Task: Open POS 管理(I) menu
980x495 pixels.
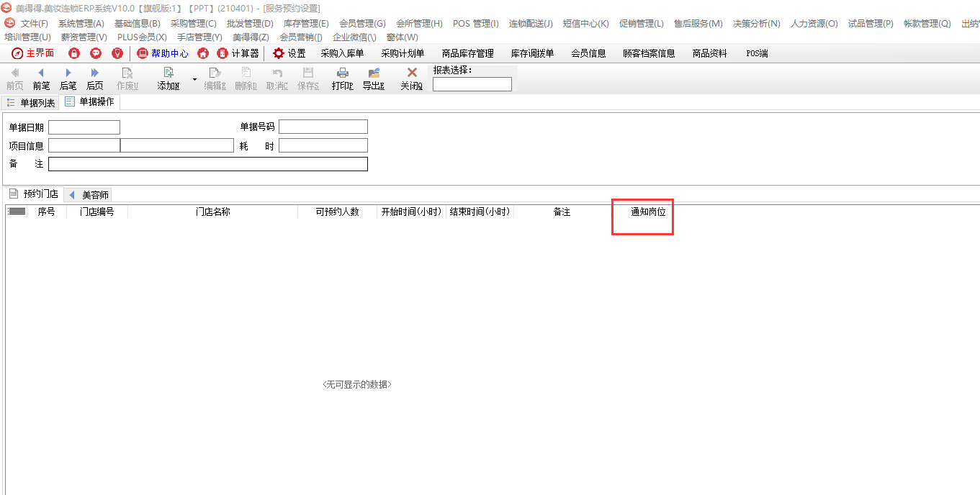Action: tap(476, 24)
